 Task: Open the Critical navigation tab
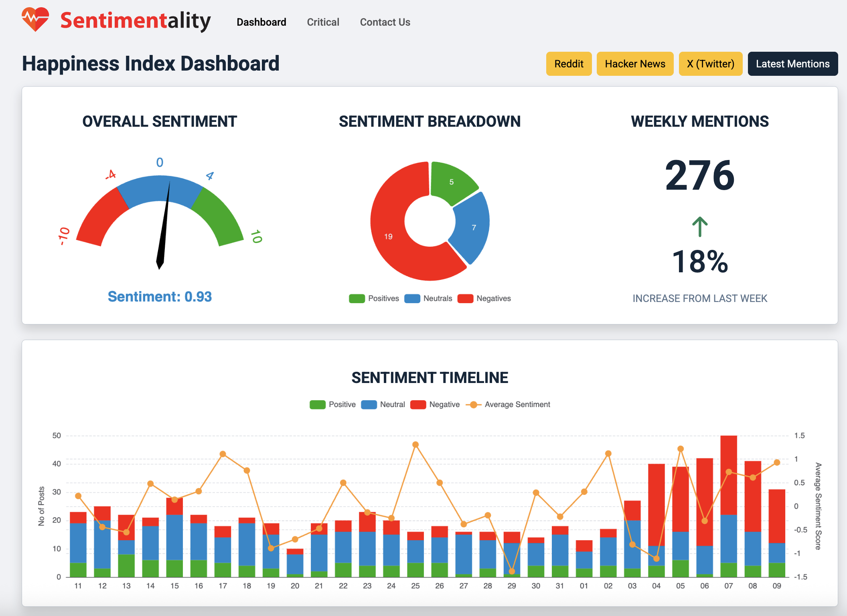(323, 22)
